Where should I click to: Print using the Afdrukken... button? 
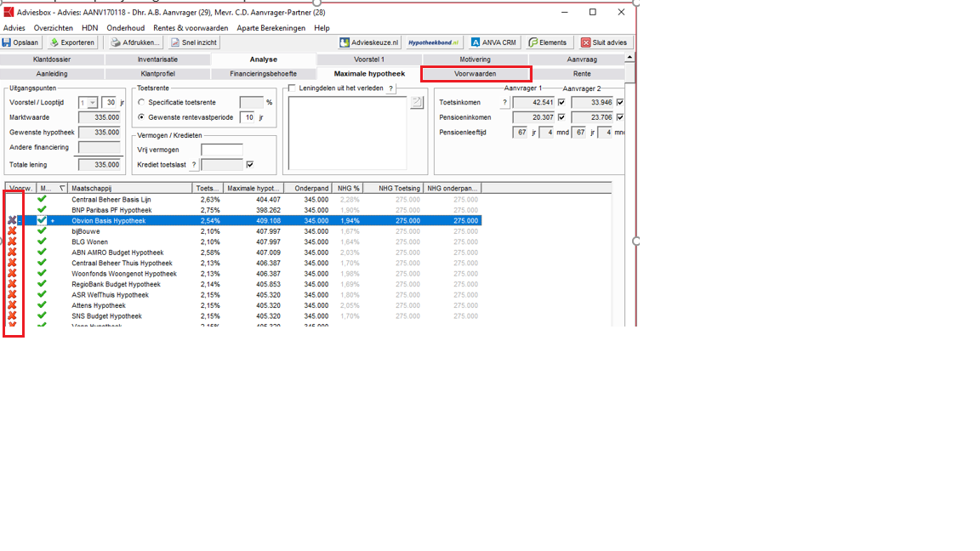coord(135,43)
